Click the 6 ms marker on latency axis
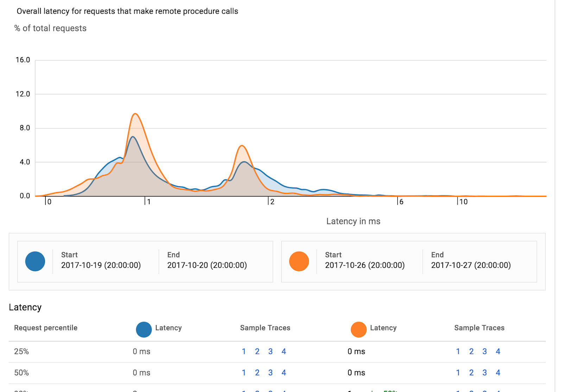563x392 pixels. (401, 202)
